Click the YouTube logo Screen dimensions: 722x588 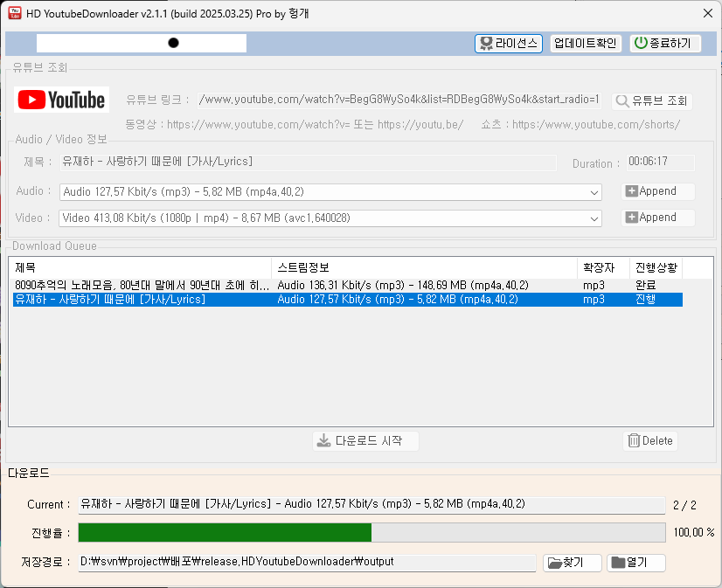61,100
